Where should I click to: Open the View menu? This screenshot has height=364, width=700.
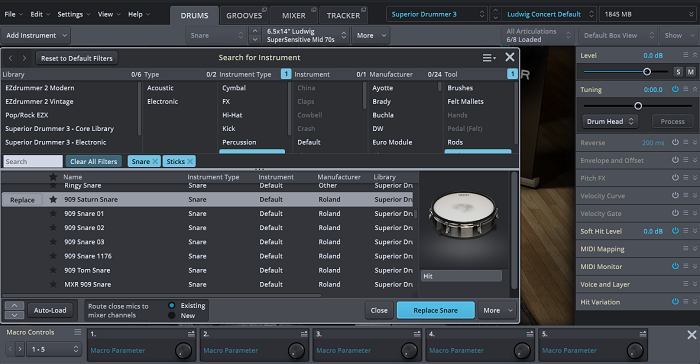[109, 14]
